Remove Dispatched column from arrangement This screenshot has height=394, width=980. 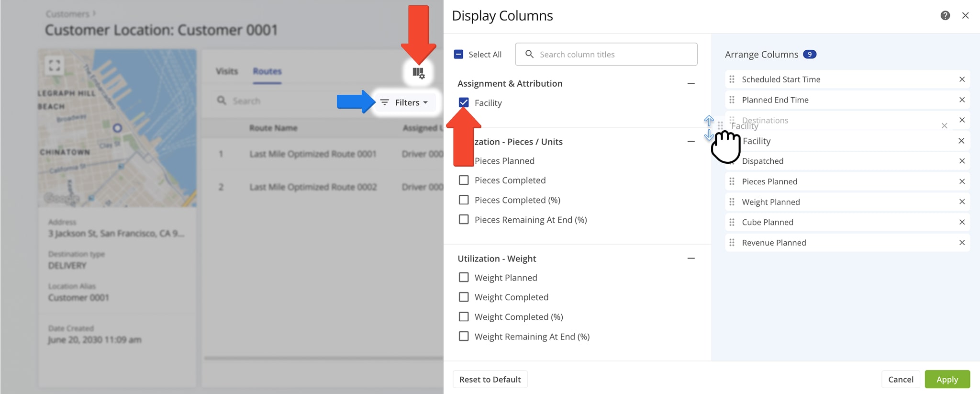point(962,161)
